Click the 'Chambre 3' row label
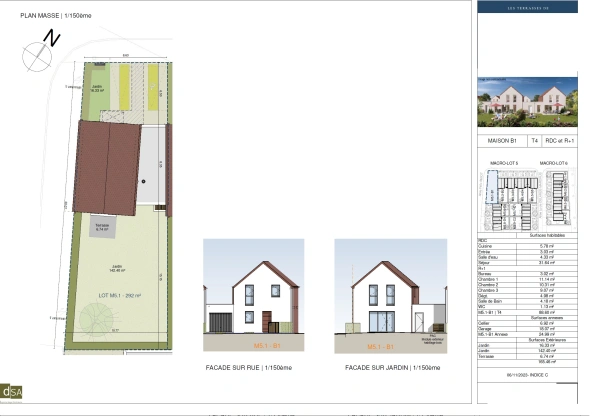 click(x=488, y=290)
